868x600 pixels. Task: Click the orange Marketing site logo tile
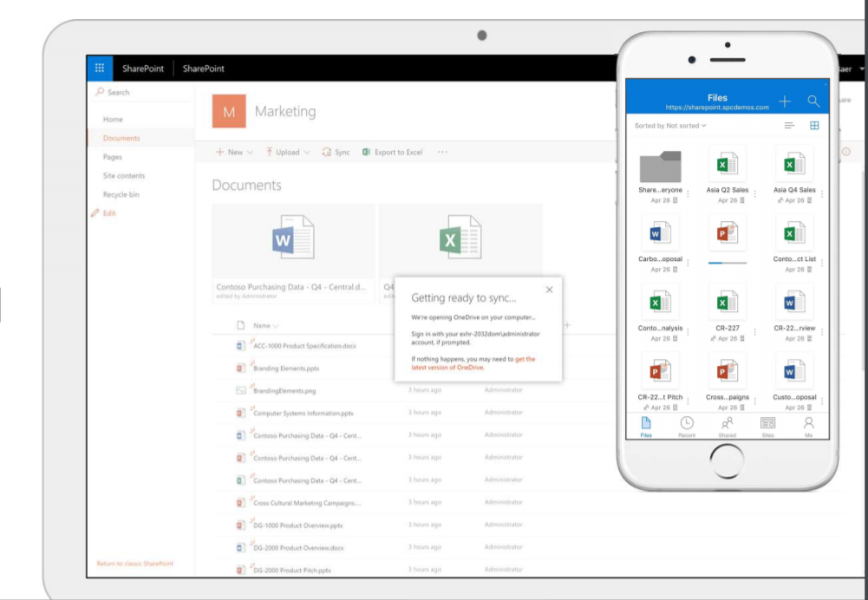(229, 111)
